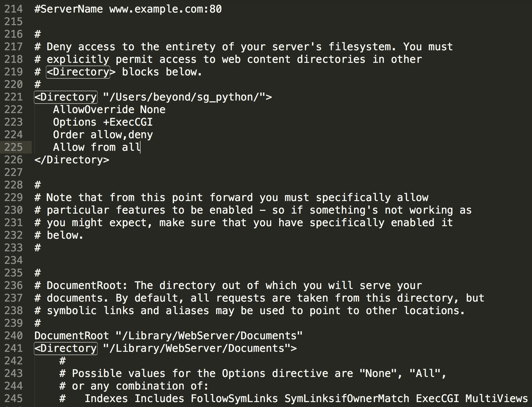Click on 'AllowOverride None' text
The image size is (532, 407).
(x=109, y=110)
